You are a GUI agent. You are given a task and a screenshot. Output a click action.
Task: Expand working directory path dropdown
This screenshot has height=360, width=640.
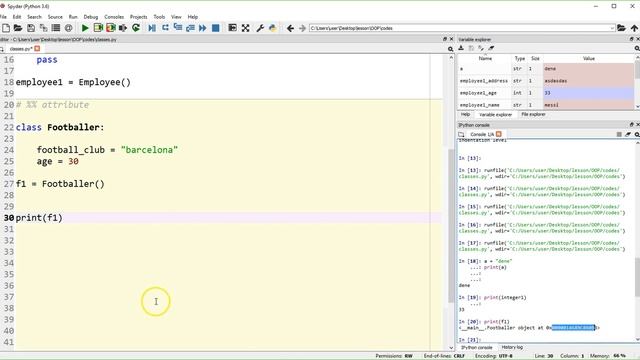[612, 28]
